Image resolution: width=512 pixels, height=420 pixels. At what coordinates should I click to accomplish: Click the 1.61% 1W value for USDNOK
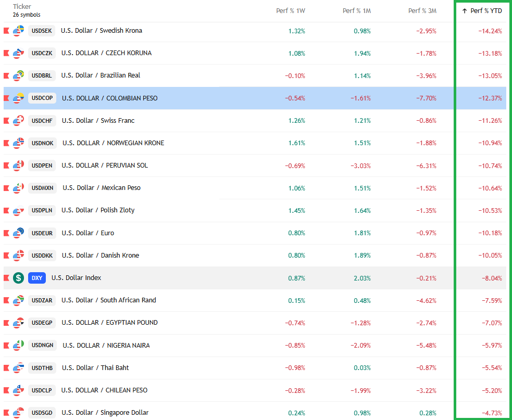click(x=297, y=143)
